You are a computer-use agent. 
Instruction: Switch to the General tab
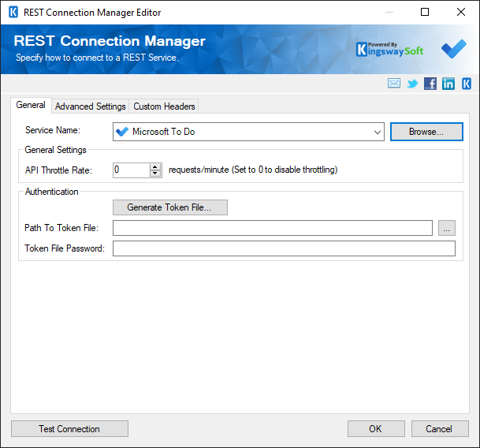(x=31, y=105)
